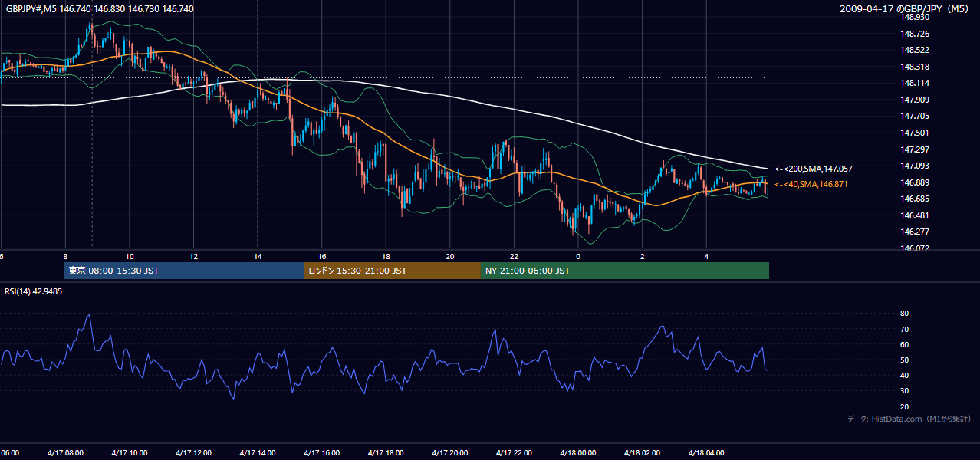Screen dimensions: 980x460
Task: Click the 4/17 20:00 time axis label
Action: 450,453
